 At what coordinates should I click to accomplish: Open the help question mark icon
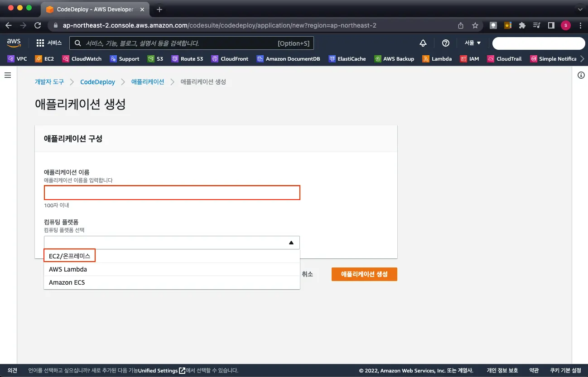[446, 43]
